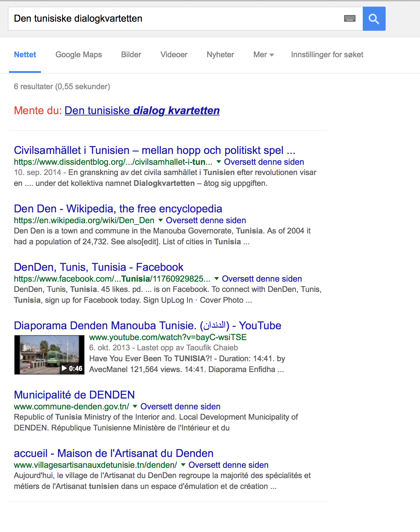Expand the dissidentblog.org URL dropdown arrow
The height and width of the screenshot is (532, 420).
click(x=219, y=162)
